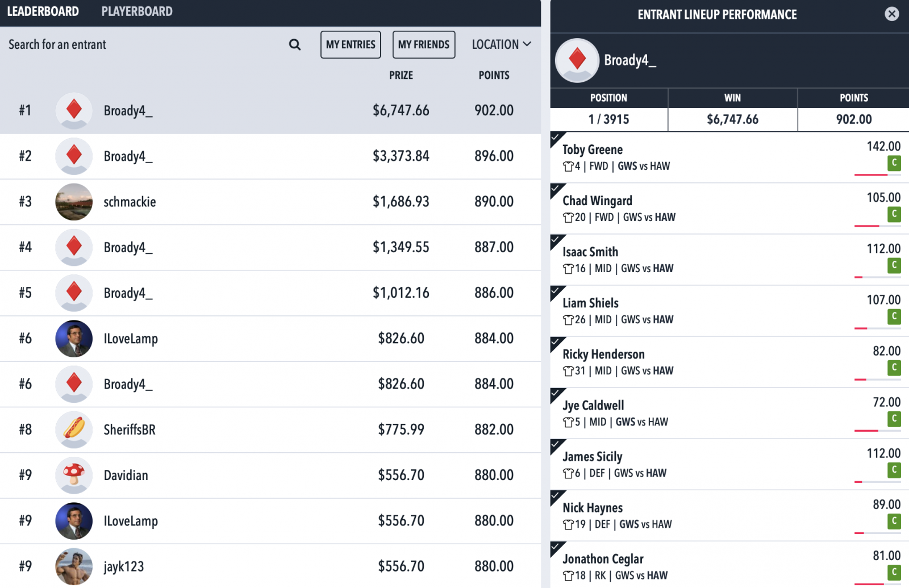909x588 pixels.
Task: Toggle the checkmark corner on James Sicily
Action: point(556,444)
